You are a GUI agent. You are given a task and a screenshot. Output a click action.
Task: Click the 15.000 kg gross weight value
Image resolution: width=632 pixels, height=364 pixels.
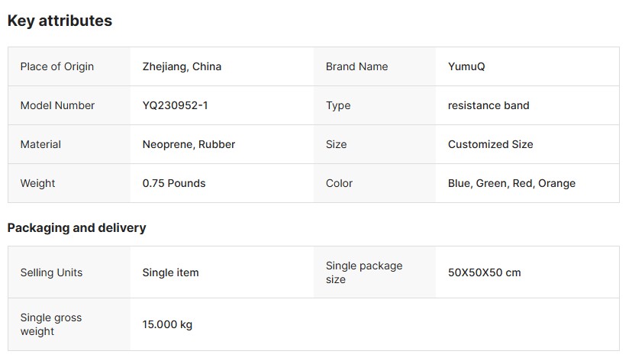pyautogui.click(x=167, y=324)
